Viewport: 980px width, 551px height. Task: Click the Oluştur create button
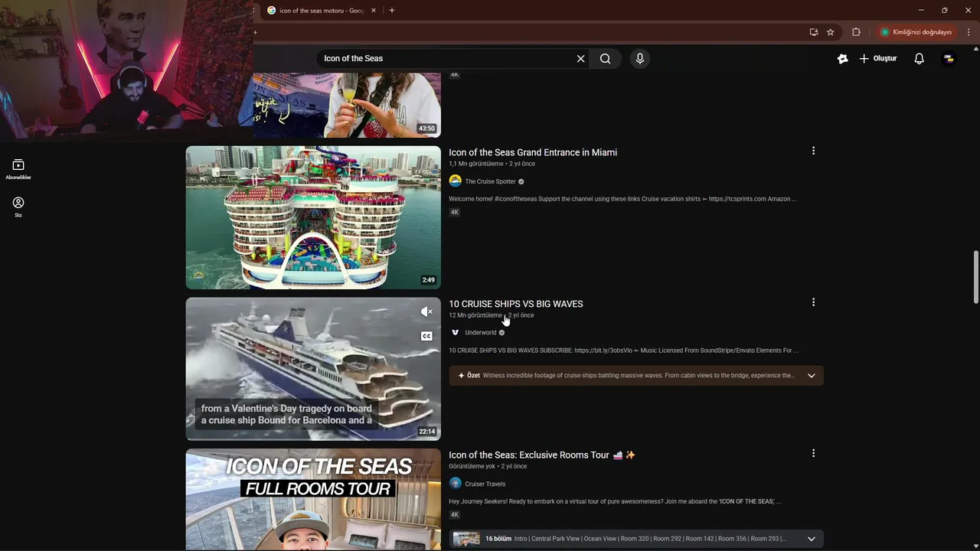click(877, 58)
